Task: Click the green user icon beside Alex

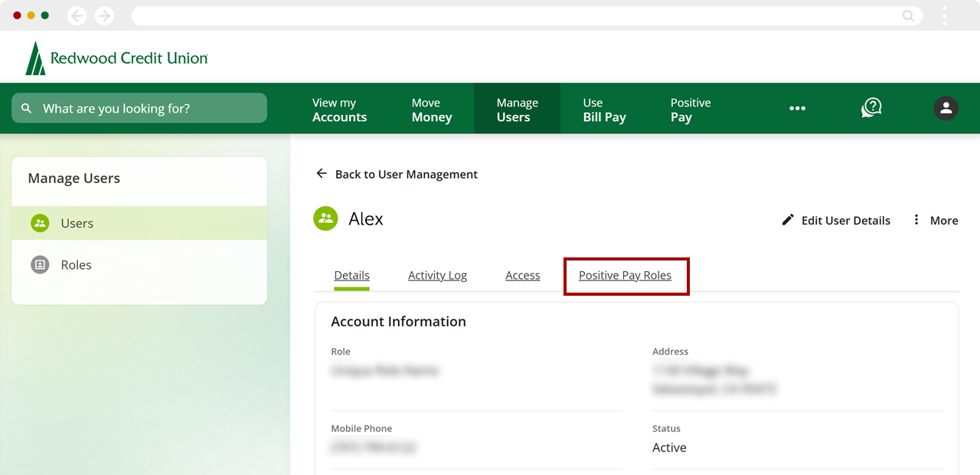Action: click(326, 218)
